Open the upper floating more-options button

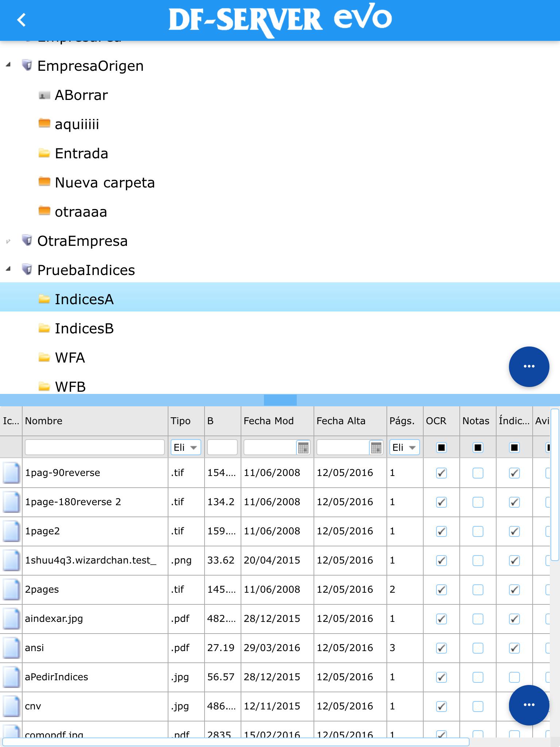(x=529, y=366)
